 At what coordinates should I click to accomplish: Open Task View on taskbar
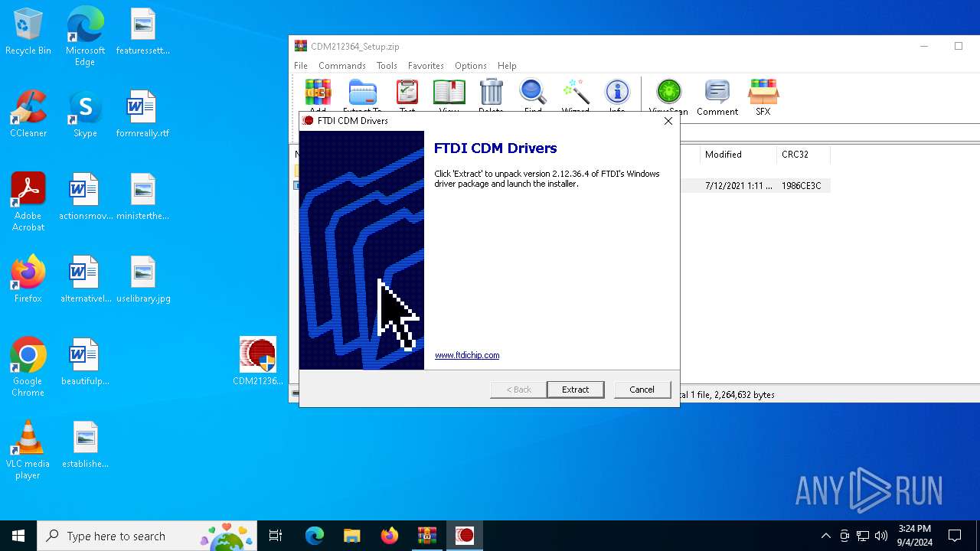pos(276,536)
